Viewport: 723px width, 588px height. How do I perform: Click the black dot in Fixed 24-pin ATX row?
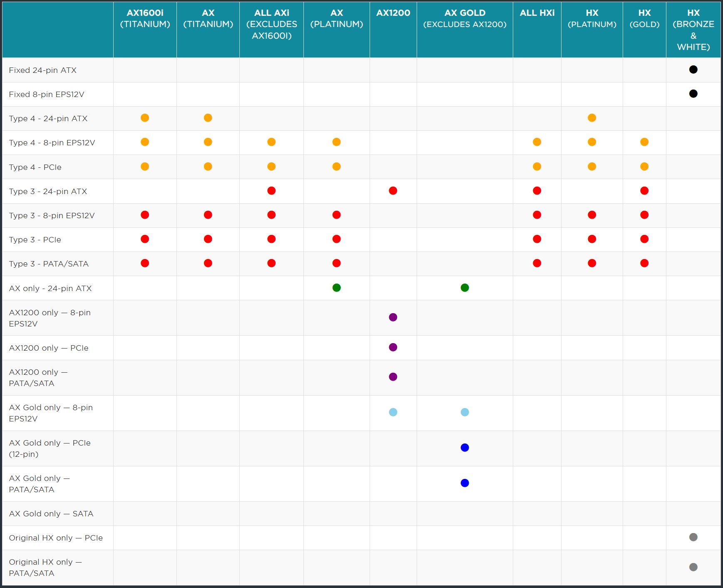(x=693, y=70)
